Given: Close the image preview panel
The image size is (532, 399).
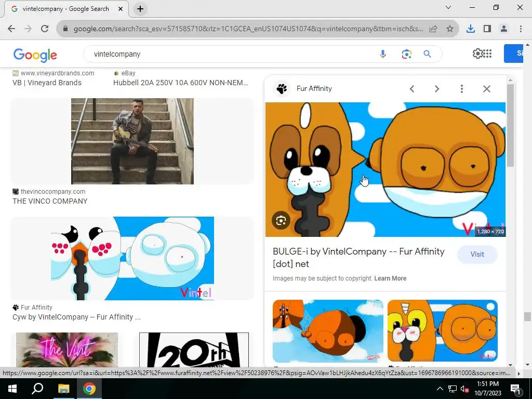Looking at the screenshot, I should click(x=487, y=89).
